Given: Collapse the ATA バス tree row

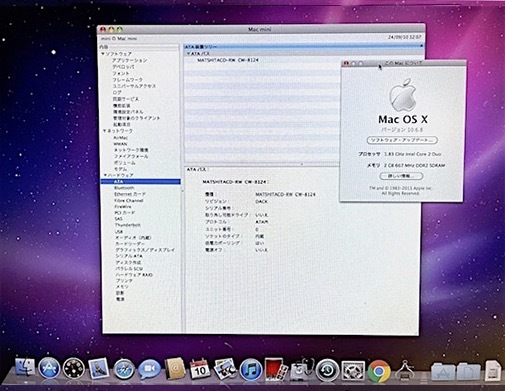Looking at the screenshot, I should coord(188,53).
